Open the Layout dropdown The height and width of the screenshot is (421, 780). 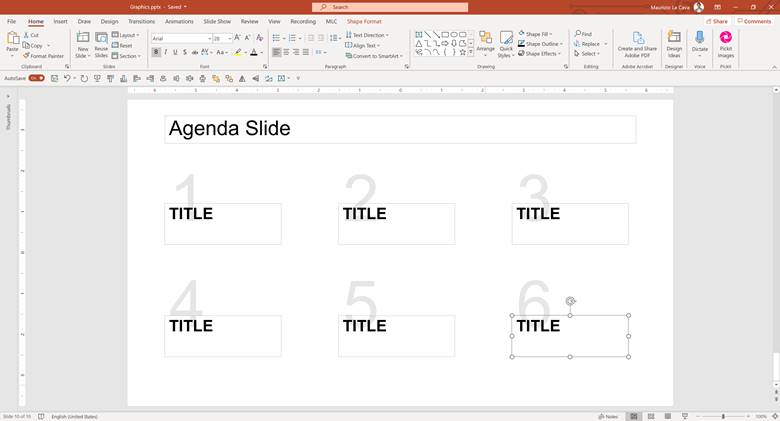pos(125,35)
